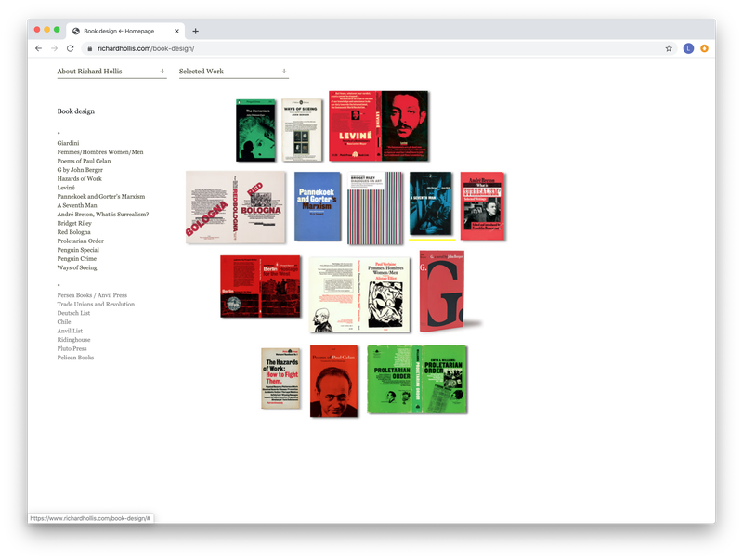The height and width of the screenshot is (560, 743).
Task: Open Femmes/Hombres Women/Men link in sidebar
Action: (100, 152)
